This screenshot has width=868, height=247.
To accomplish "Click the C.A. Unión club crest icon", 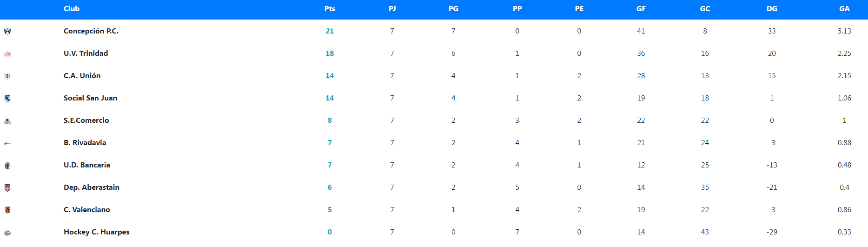I will [7, 76].
